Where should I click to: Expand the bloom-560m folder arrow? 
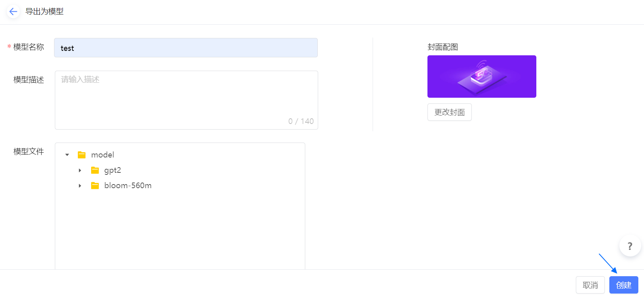(80, 186)
